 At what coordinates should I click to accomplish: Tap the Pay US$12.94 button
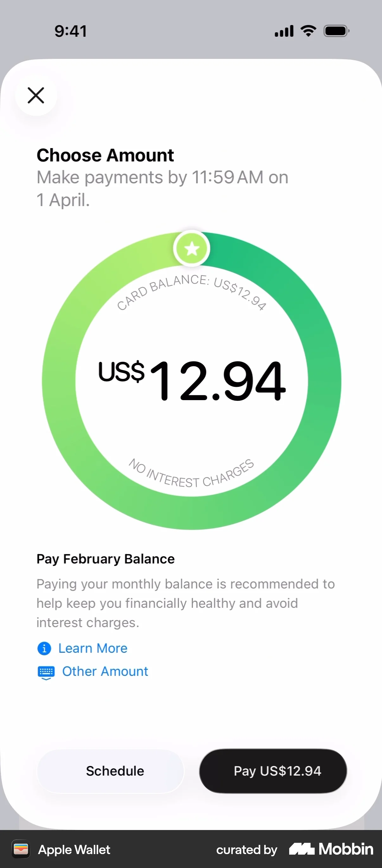point(273,771)
